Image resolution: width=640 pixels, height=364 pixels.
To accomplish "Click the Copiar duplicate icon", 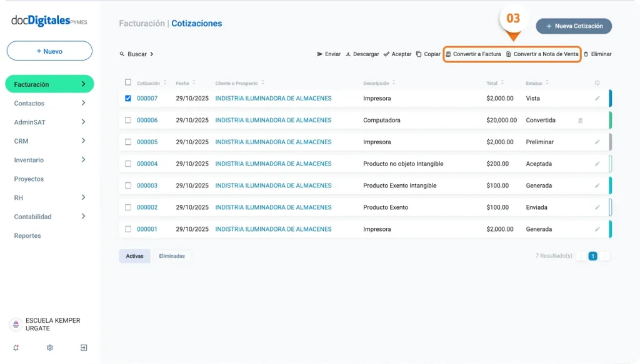I will (x=419, y=54).
